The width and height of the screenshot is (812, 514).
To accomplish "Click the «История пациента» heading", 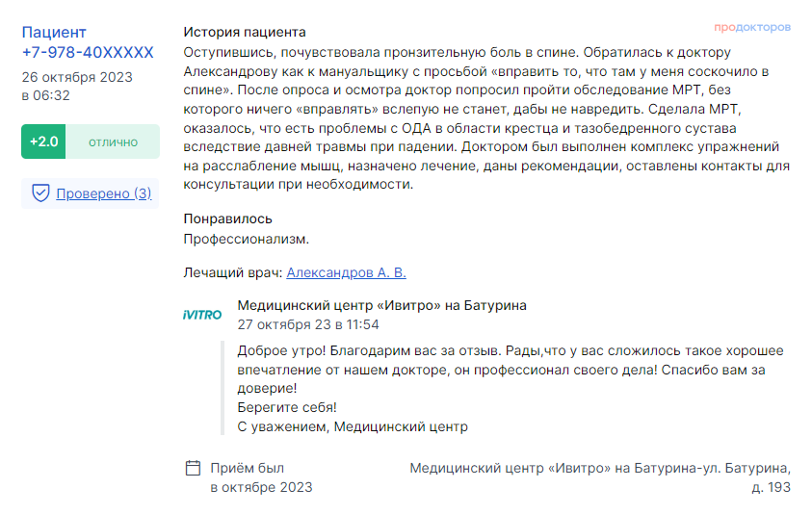I will tap(245, 32).
